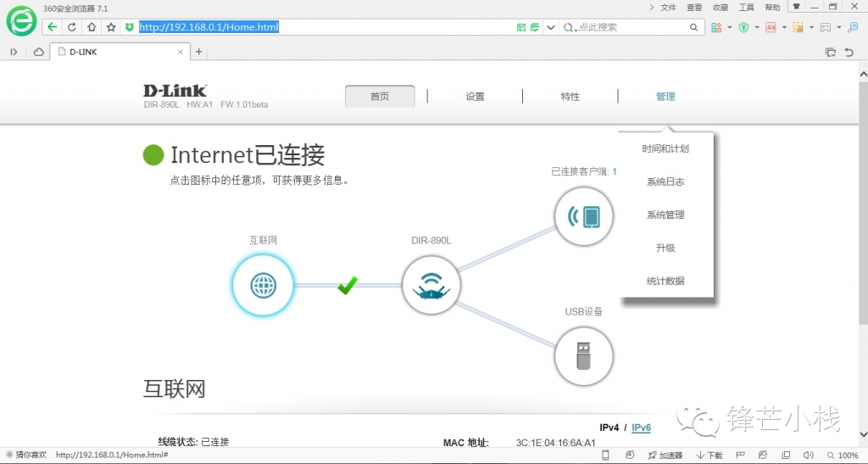Viewport: 868px width, 464px height.
Task: Click the zoom 100% indicator
Action: [x=843, y=456]
